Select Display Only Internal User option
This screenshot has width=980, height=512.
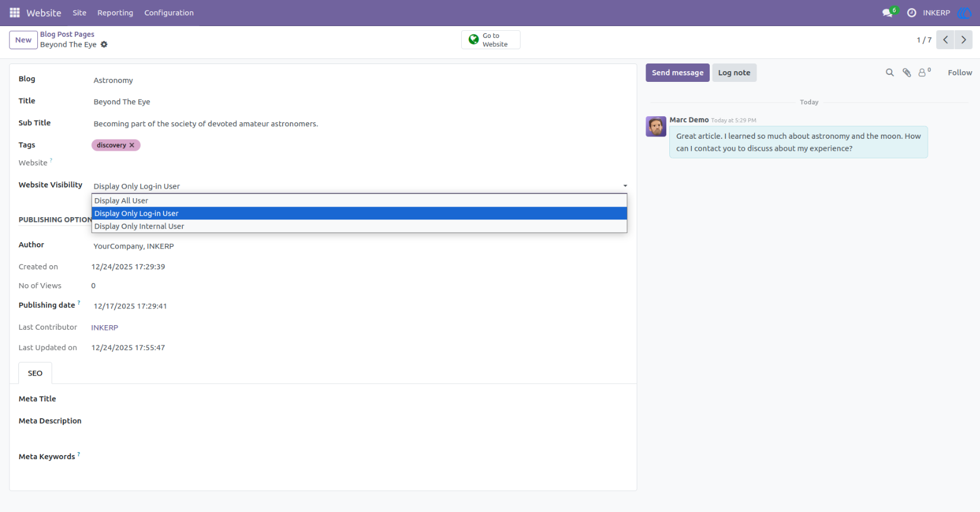(359, 226)
